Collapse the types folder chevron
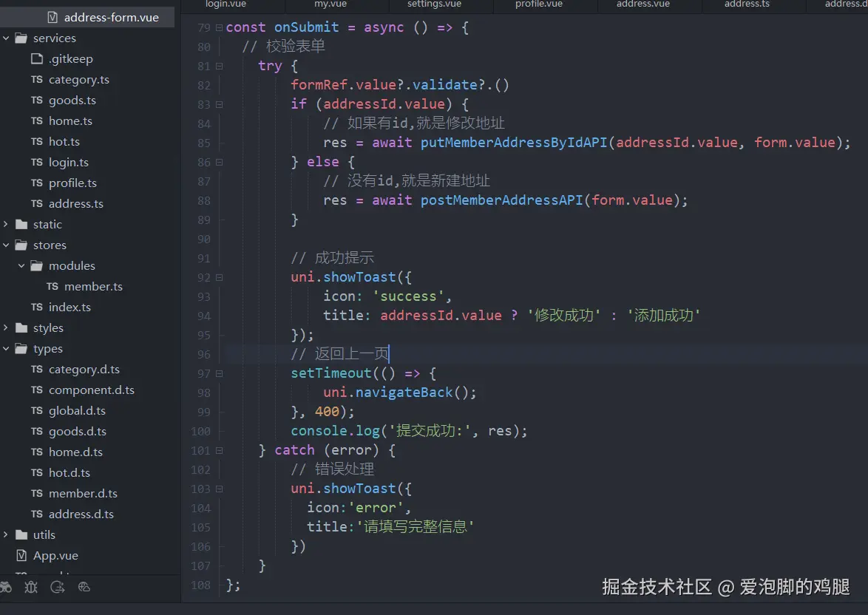 point(6,349)
